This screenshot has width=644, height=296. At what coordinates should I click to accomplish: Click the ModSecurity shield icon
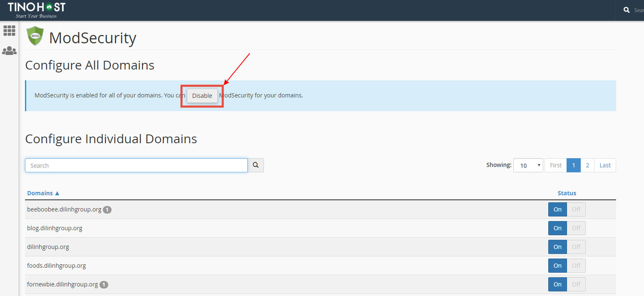pyautogui.click(x=35, y=36)
